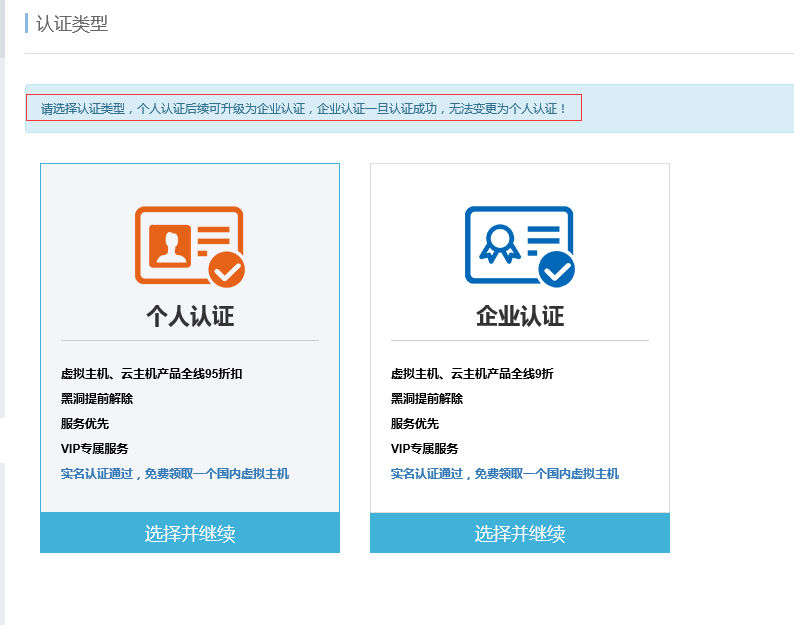The height and width of the screenshot is (625, 794).
Task: Click the notice text starting 请选择认证类型
Action: tap(304, 108)
